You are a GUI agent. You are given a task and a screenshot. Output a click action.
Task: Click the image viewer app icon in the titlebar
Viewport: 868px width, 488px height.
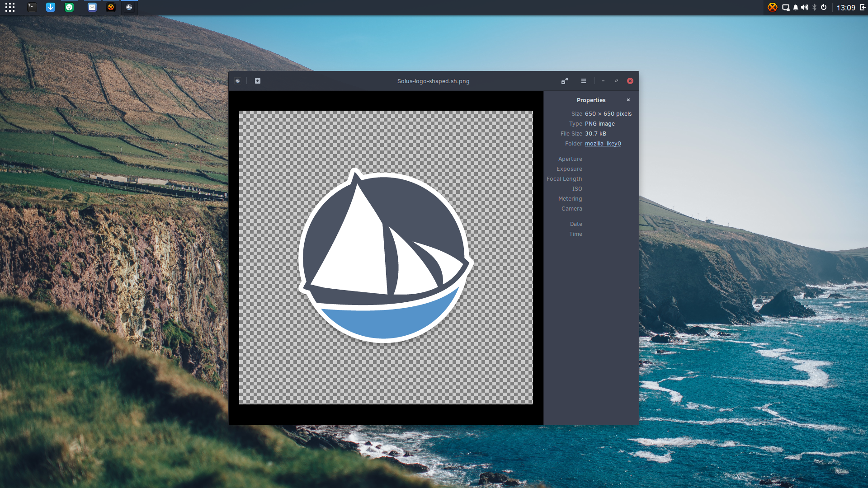[238, 81]
